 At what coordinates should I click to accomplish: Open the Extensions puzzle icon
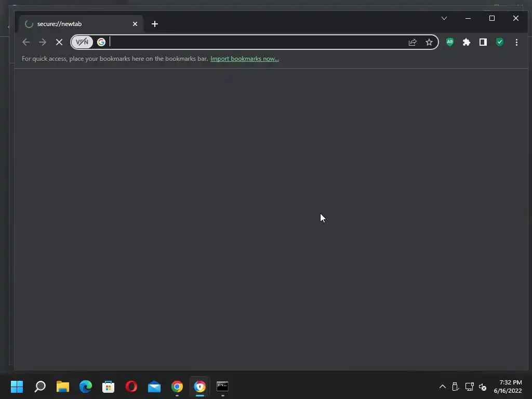pyautogui.click(x=466, y=42)
